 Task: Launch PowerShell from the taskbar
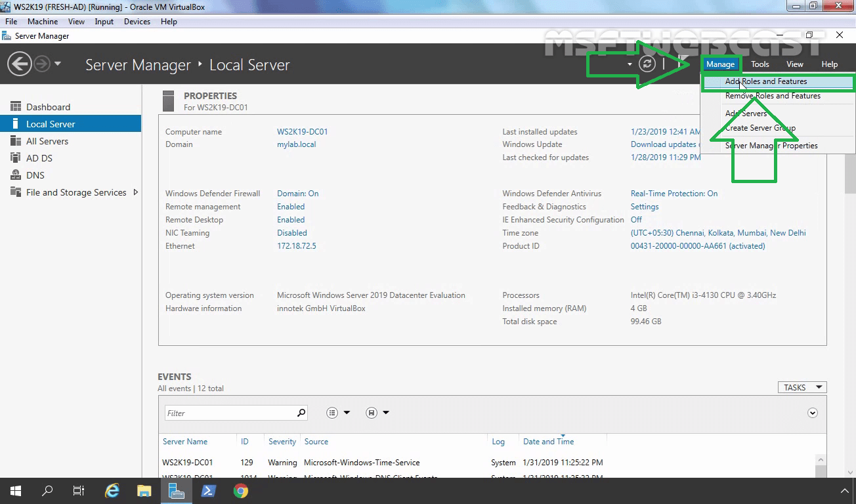click(x=208, y=491)
